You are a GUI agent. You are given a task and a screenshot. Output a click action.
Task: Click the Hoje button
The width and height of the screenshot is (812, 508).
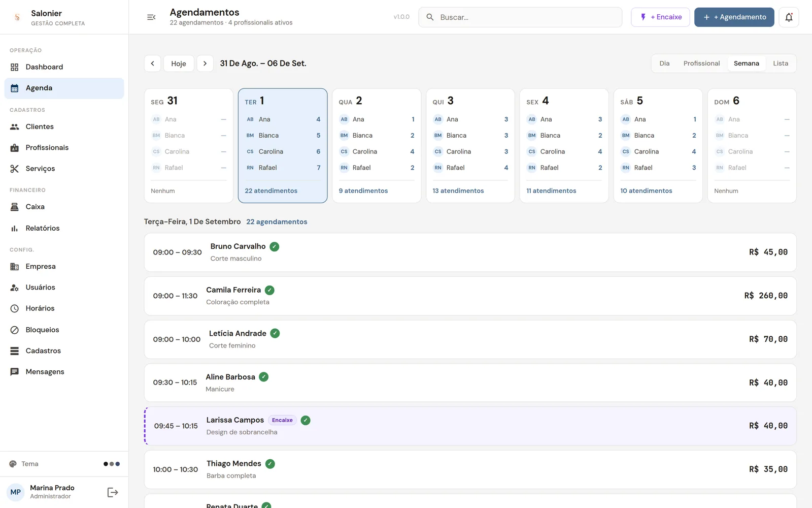click(x=179, y=63)
